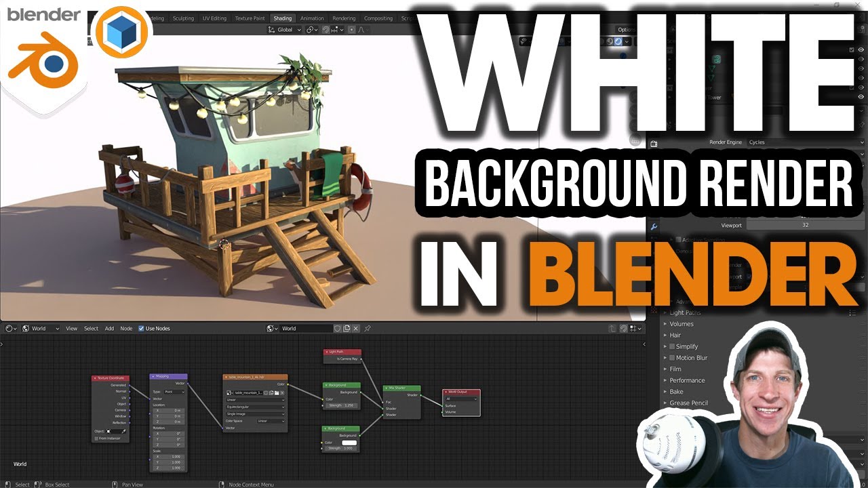The height and width of the screenshot is (488, 868).
Task: Adjust lower Background node Strength 1.000 slider
Action: [x=341, y=448]
